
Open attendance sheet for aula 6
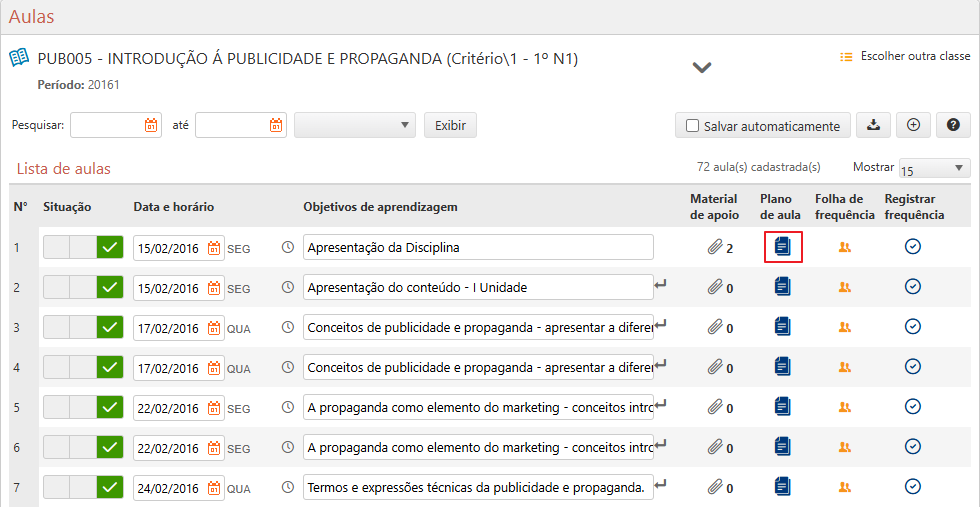[845, 446]
